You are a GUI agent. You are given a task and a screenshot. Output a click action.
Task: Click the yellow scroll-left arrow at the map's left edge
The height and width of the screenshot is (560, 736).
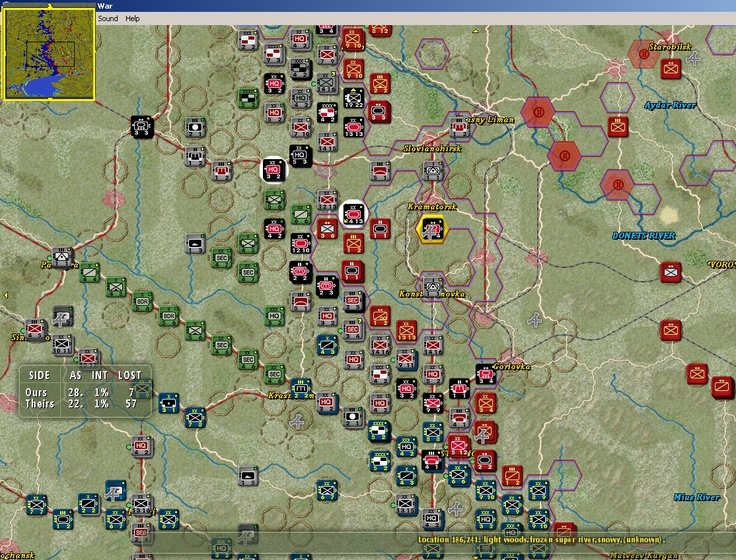click(x=6, y=295)
